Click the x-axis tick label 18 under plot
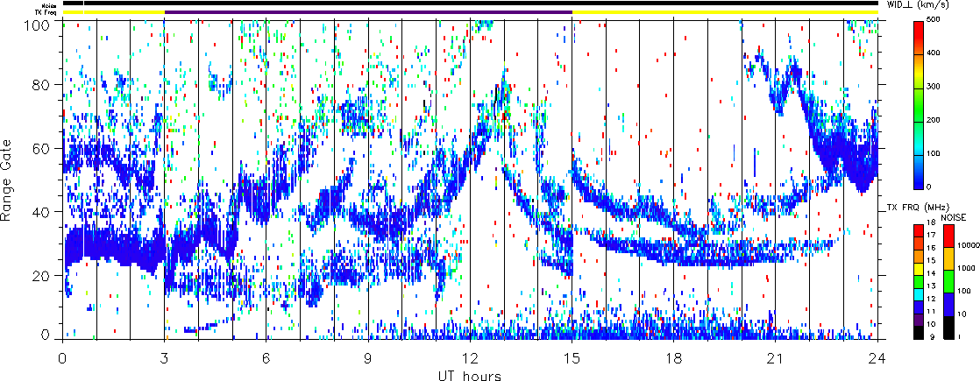The image size is (980, 381). point(674,358)
